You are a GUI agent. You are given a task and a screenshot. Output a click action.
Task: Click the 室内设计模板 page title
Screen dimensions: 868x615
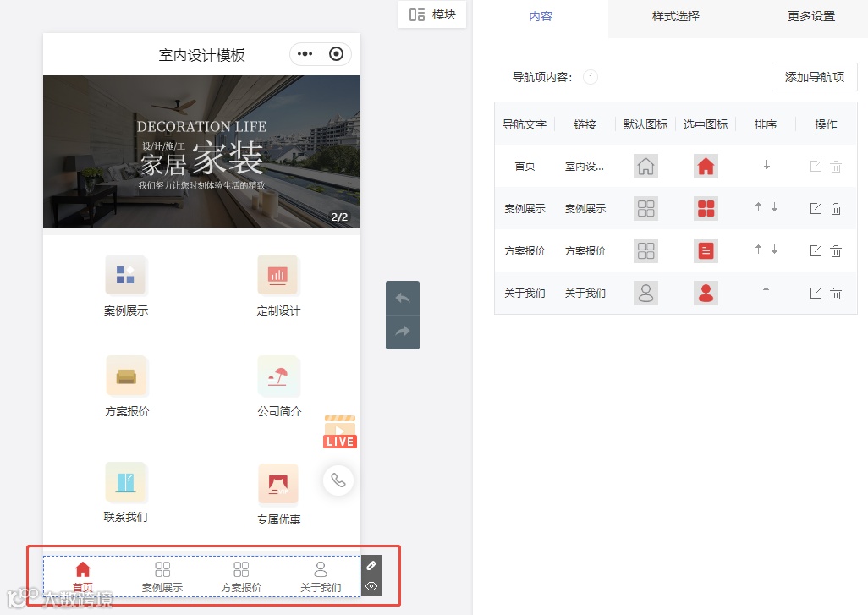(201, 55)
